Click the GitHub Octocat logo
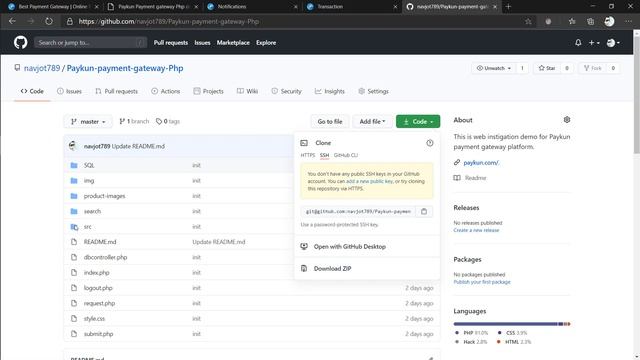This screenshot has height=360, width=640. click(x=20, y=42)
